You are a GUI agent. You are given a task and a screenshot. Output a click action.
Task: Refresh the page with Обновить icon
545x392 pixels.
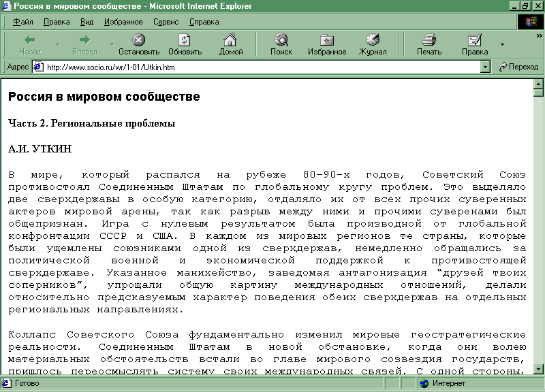coord(185,40)
